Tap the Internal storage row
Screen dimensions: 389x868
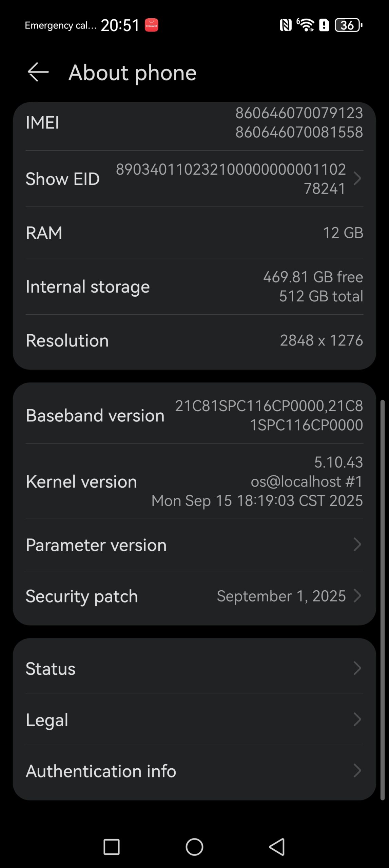(x=194, y=287)
